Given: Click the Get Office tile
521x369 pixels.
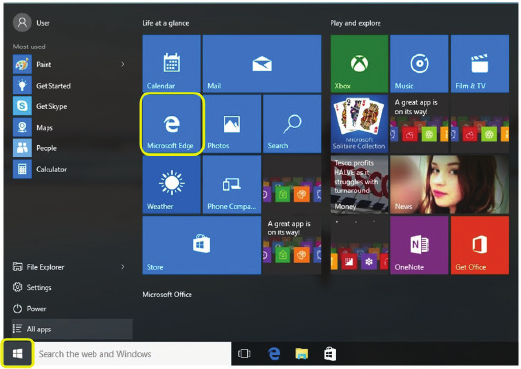Looking at the screenshot, I should point(480,245).
